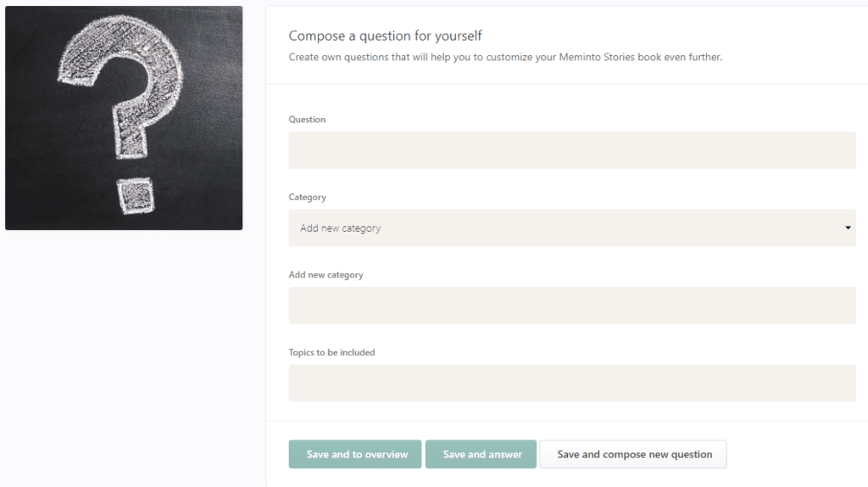Click the 'Category' field label
The width and height of the screenshot is (868, 487).
pyautogui.click(x=307, y=197)
